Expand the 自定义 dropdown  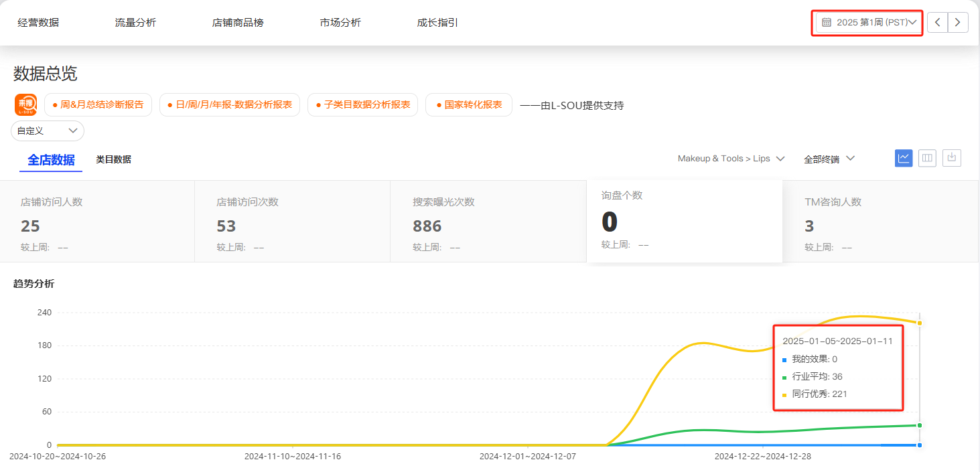(x=48, y=131)
